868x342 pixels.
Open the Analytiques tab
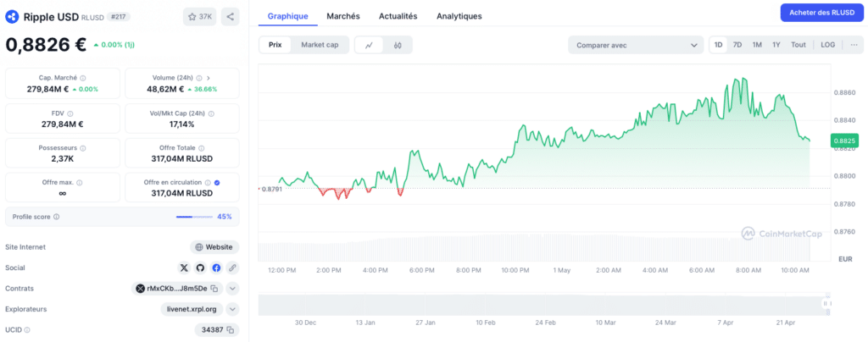[459, 16]
